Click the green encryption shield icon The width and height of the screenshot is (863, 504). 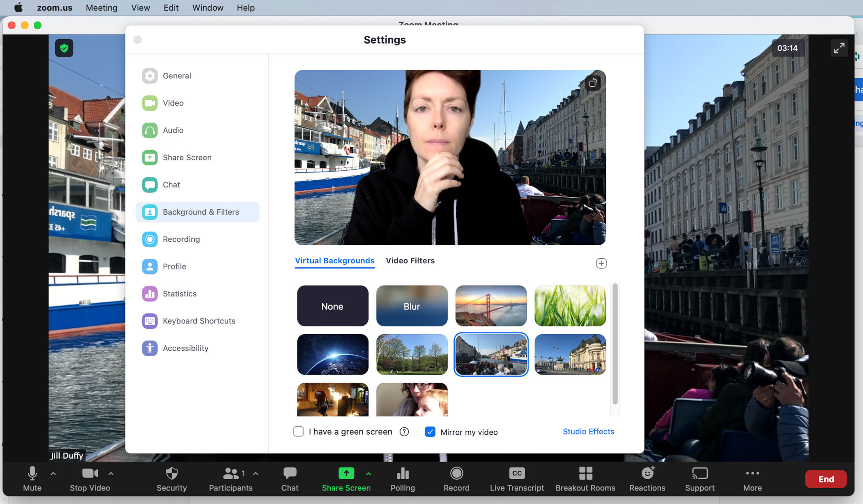(64, 48)
